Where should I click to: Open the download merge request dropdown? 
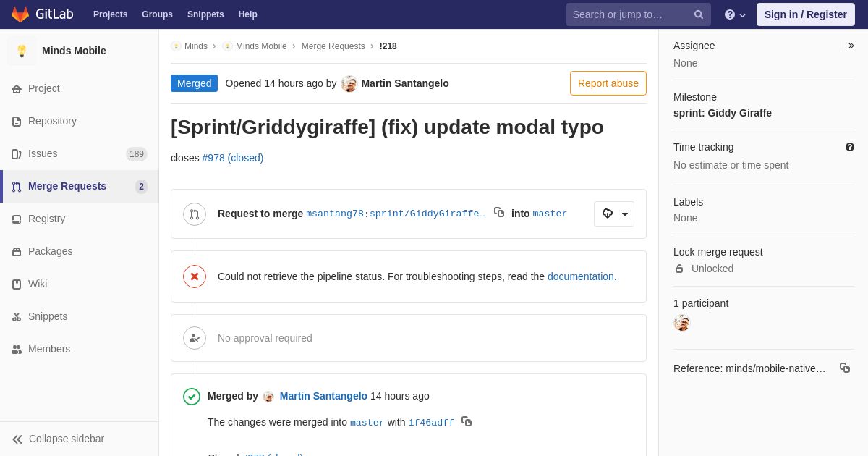point(614,214)
